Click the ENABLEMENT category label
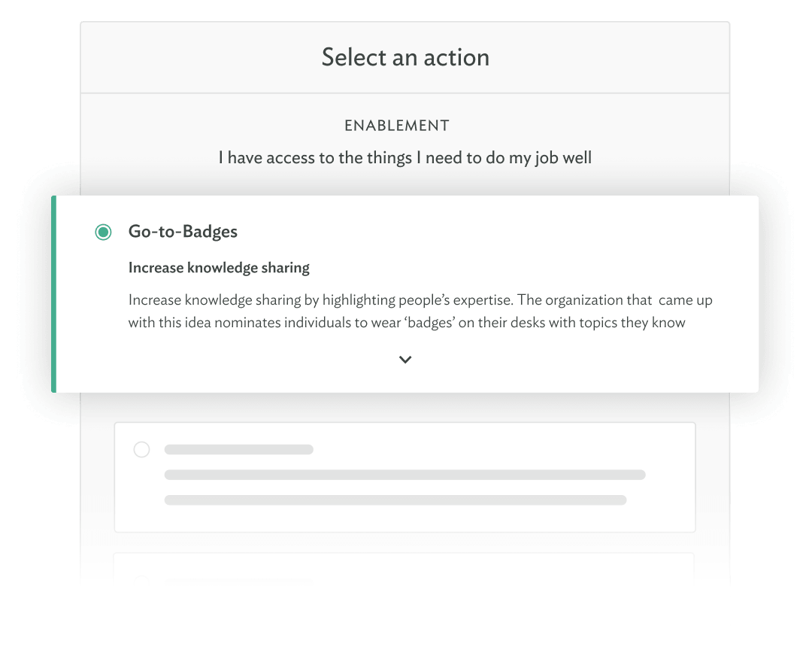 tap(397, 126)
